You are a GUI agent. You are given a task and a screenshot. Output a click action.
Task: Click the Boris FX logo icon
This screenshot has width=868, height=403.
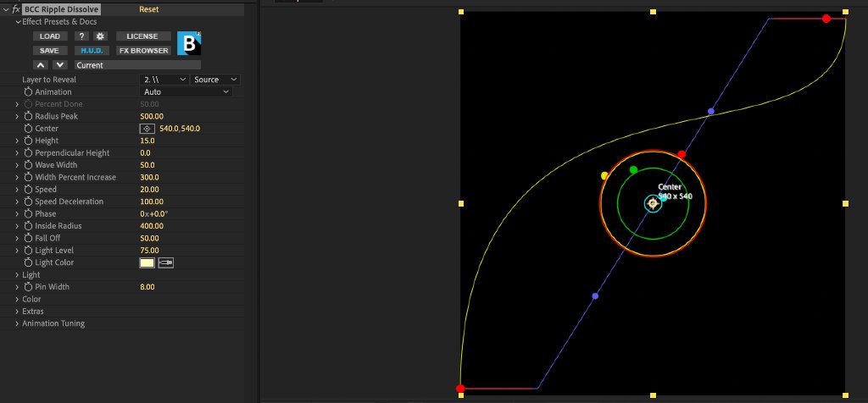[x=189, y=43]
